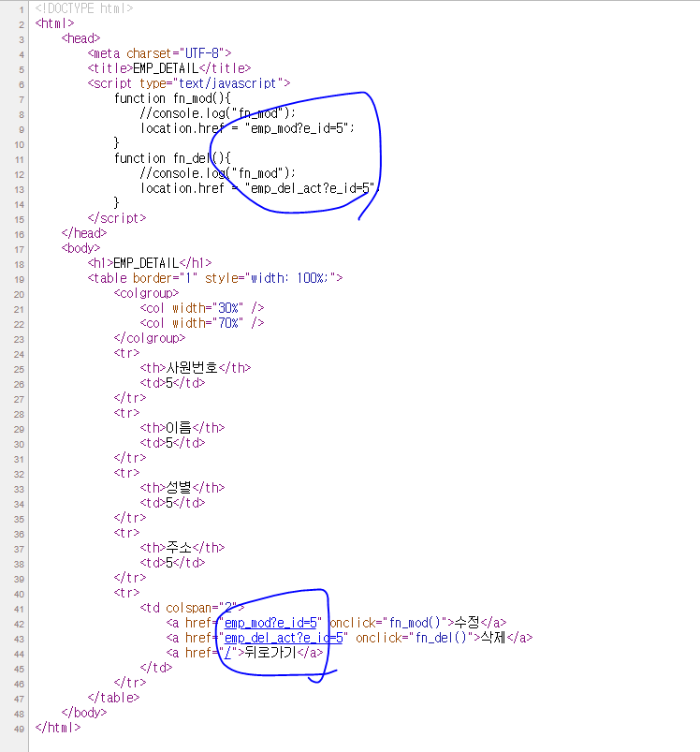The width and height of the screenshot is (700, 752).
Task: Click line number 49 in the gutter
Action: point(19,730)
